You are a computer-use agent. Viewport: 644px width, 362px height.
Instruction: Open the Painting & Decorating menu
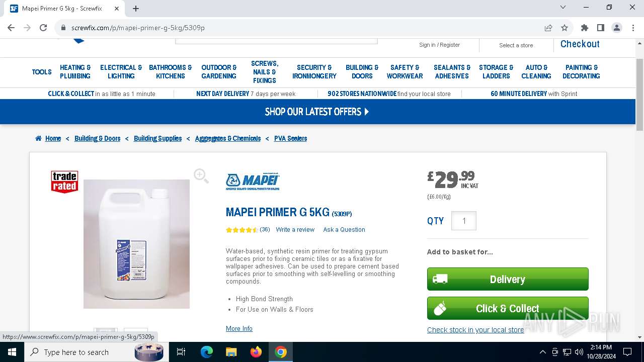581,72
